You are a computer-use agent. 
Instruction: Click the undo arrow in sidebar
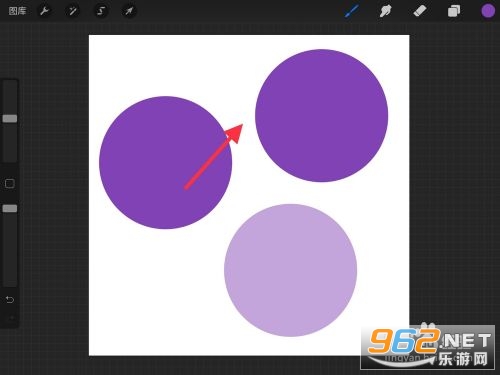click(10, 300)
